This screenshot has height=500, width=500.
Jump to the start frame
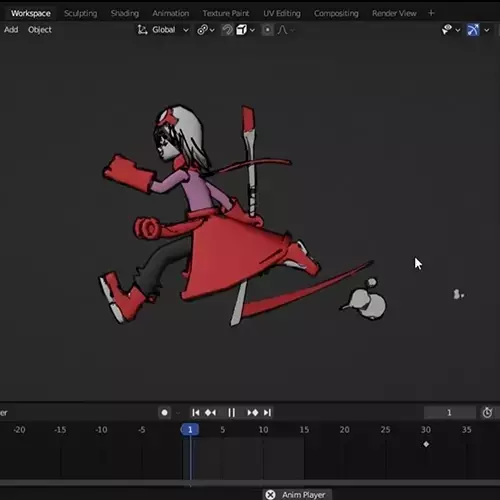tap(196, 413)
